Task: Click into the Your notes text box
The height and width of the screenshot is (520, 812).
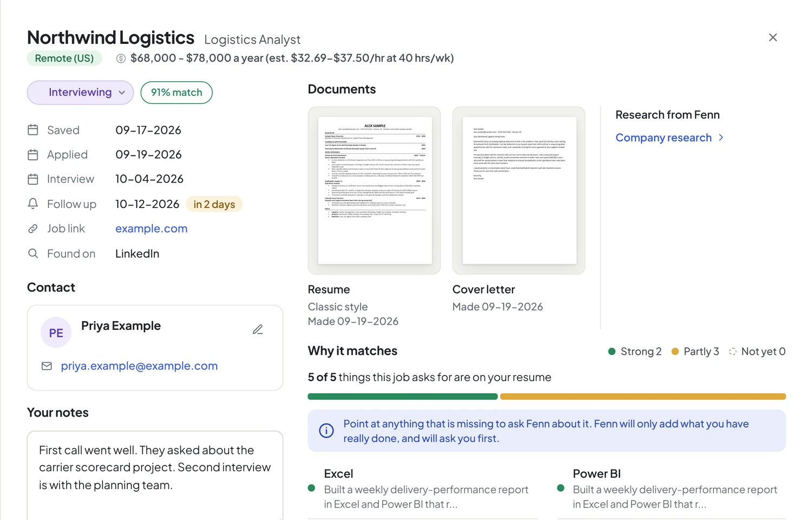Action: [155, 476]
